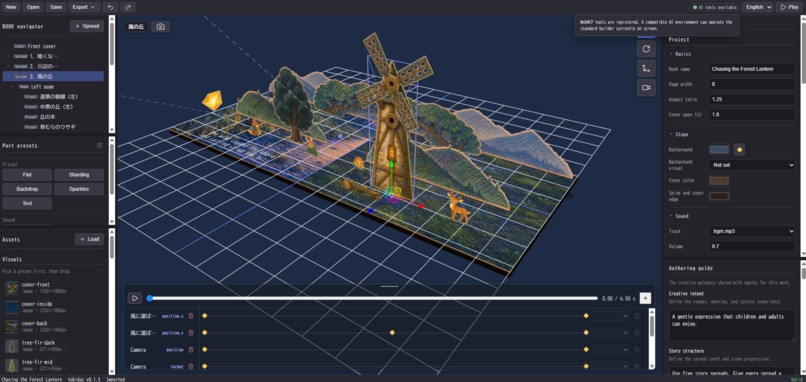Click the Redo arrow icon

coord(128,7)
